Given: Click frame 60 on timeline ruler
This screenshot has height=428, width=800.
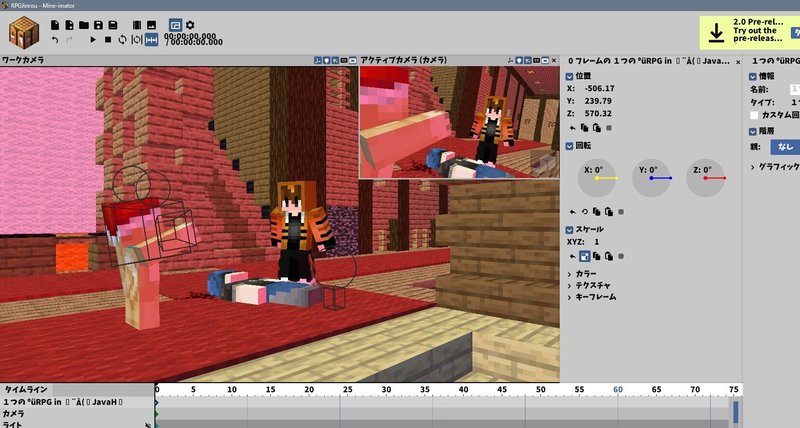Looking at the screenshot, I should point(618,390).
